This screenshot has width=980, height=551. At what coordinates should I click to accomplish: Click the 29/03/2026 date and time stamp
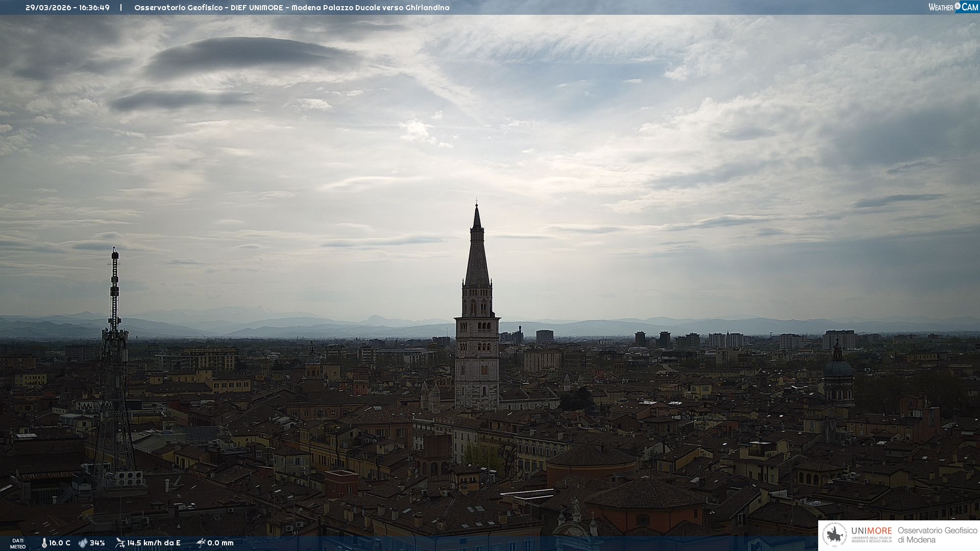pos(67,8)
